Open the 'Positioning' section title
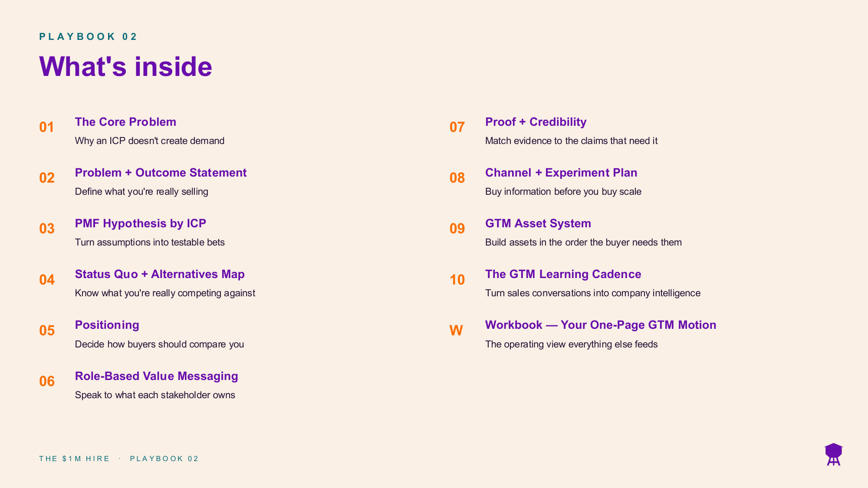Viewport: 868px width, 488px height. pos(107,325)
